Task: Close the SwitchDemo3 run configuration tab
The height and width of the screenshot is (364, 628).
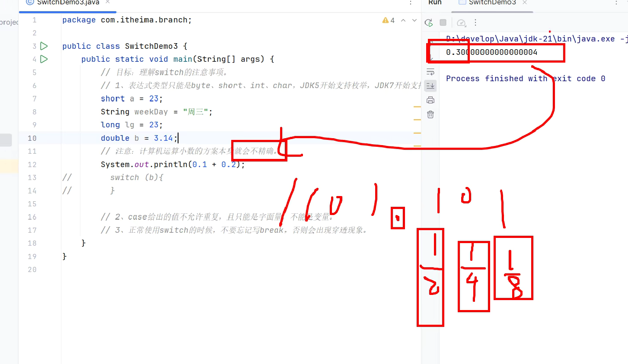Action: coord(525,3)
